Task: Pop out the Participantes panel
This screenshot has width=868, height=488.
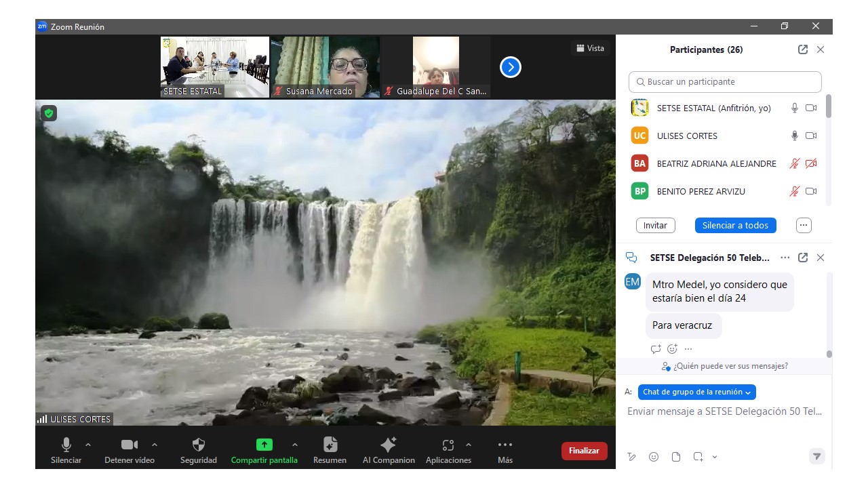Action: tap(803, 49)
